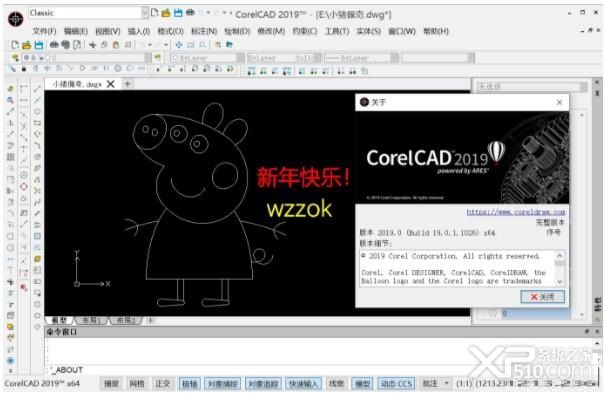
Task: Click the Save icon in standard toolbar
Action: 39,45
